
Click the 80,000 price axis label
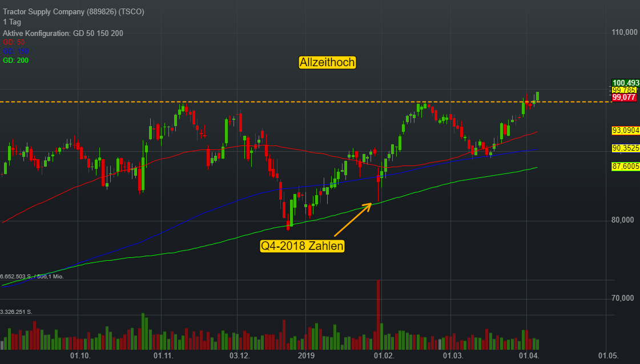[x=623, y=220]
